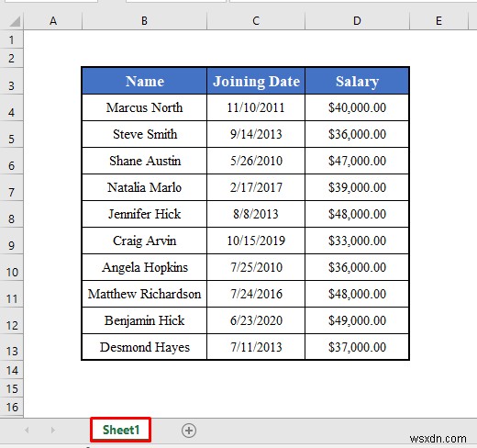Select salary cell $39,000.00
The image size is (477, 448).
[357, 187]
